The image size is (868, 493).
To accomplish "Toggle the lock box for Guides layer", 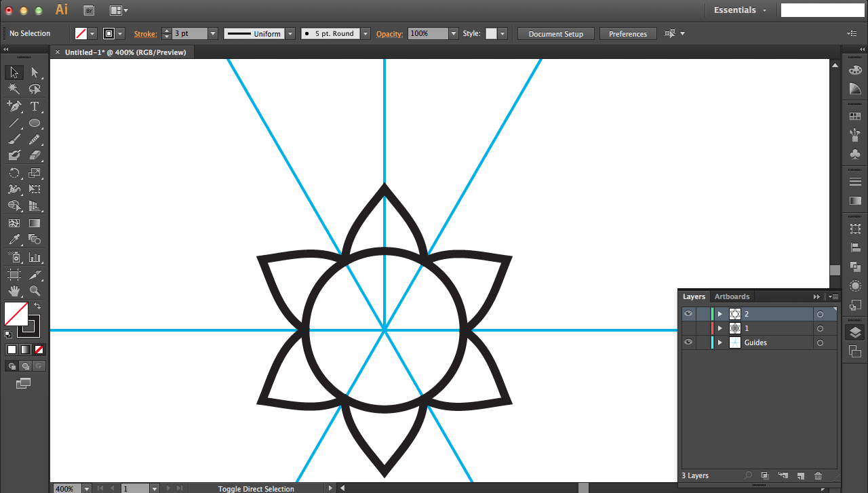I will coord(702,342).
